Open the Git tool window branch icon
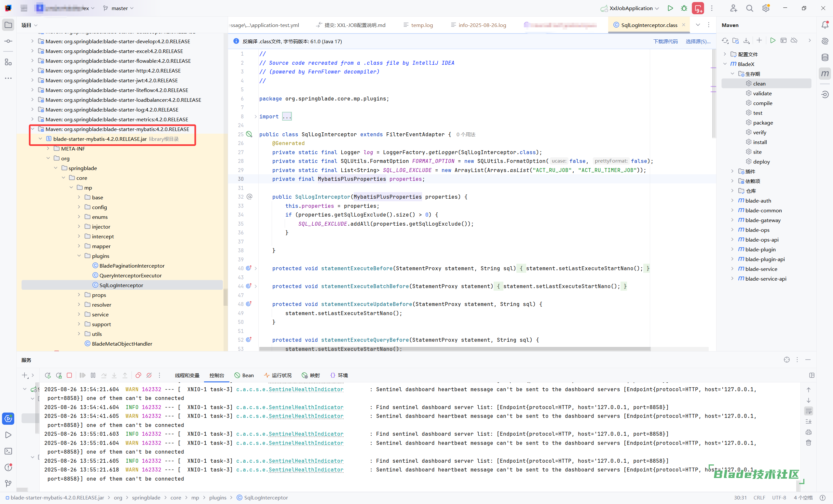The image size is (833, 504). coord(8,484)
